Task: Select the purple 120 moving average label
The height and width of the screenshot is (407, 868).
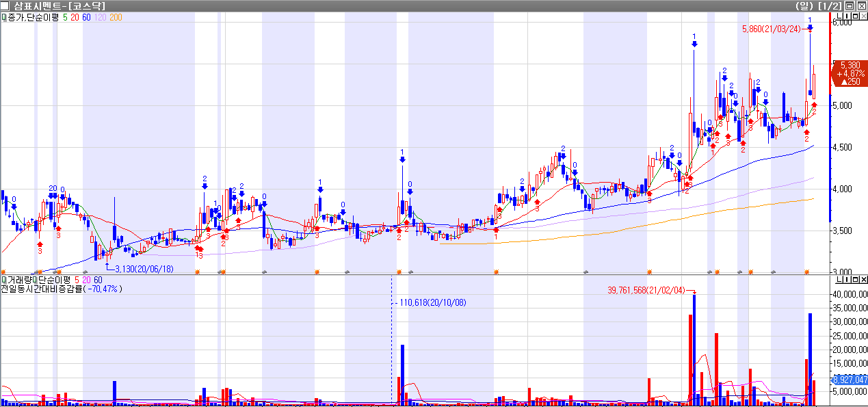Action: pos(100,17)
